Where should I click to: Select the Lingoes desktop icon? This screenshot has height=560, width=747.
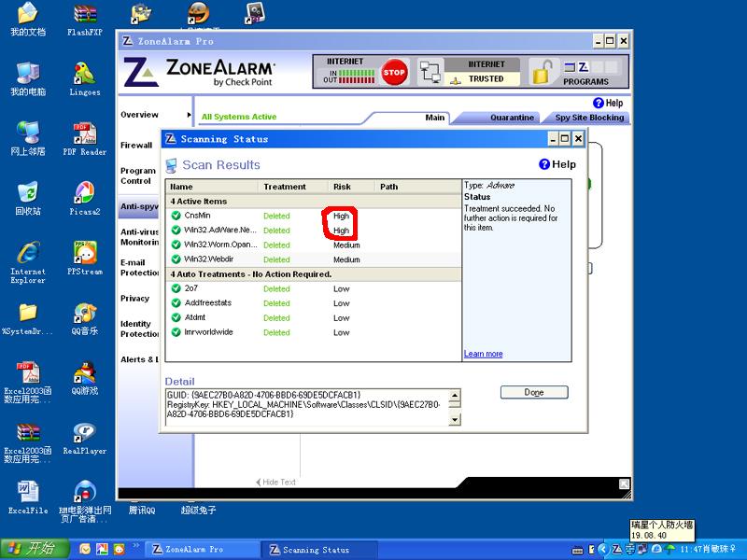click(x=85, y=78)
